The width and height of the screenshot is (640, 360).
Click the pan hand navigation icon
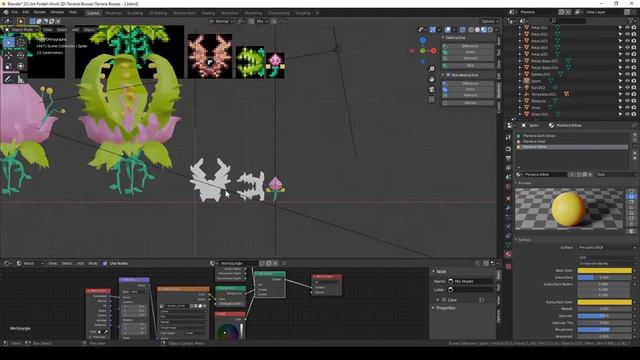[431, 79]
